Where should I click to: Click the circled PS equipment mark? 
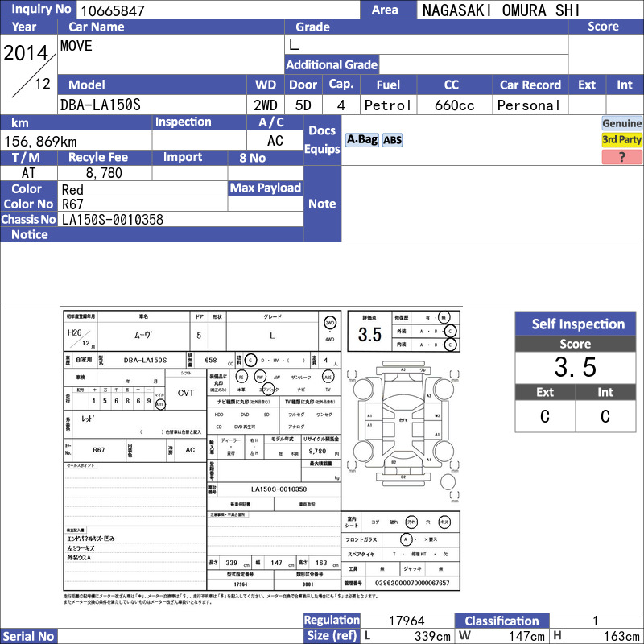point(242,377)
